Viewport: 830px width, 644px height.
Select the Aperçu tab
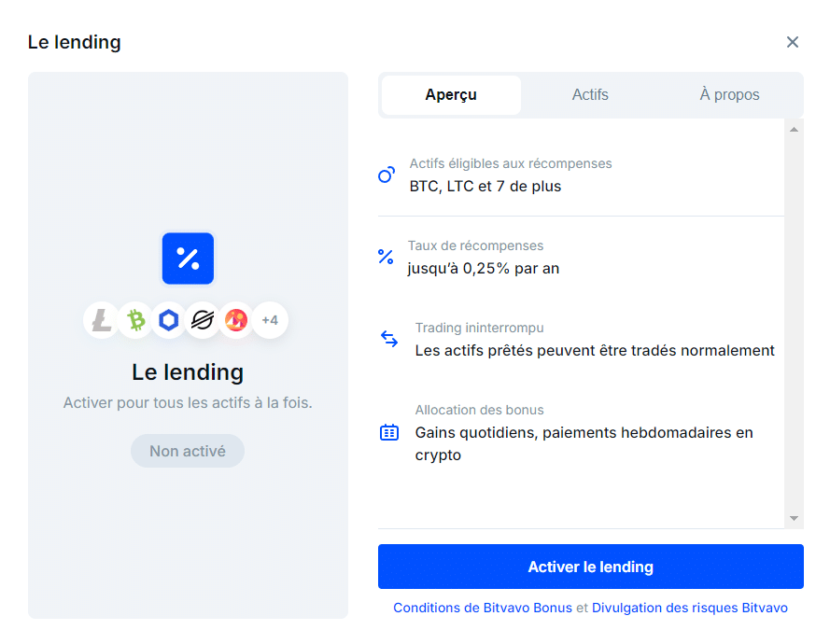click(451, 94)
